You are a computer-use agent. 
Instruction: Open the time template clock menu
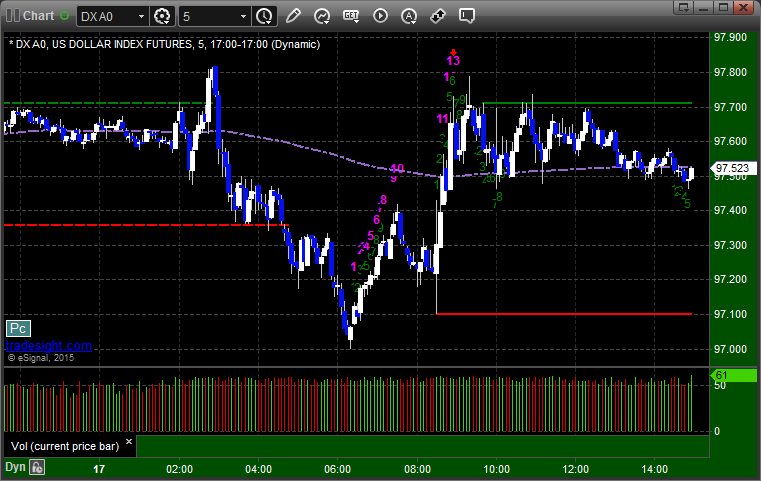[265, 17]
